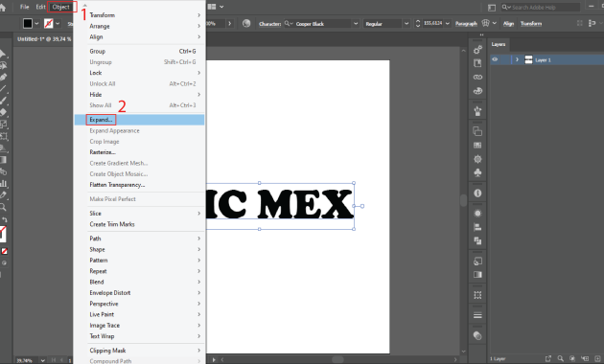Select the Line Segment tool
This screenshot has height=364, width=604.
pyautogui.click(x=3, y=88)
